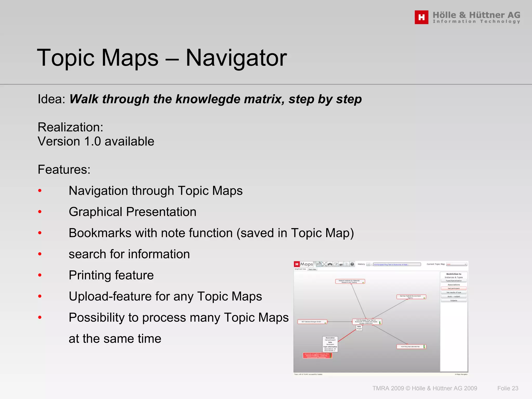Toggle the 'had participant' association filter
This screenshot has height=399, width=532.
point(454,288)
